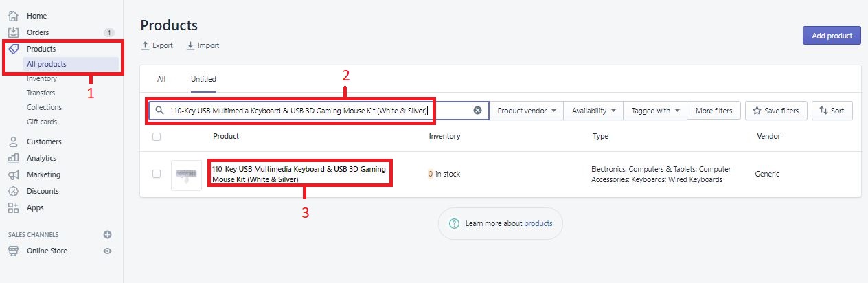Open the Customers section
The image size is (868, 283).
coord(44,141)
